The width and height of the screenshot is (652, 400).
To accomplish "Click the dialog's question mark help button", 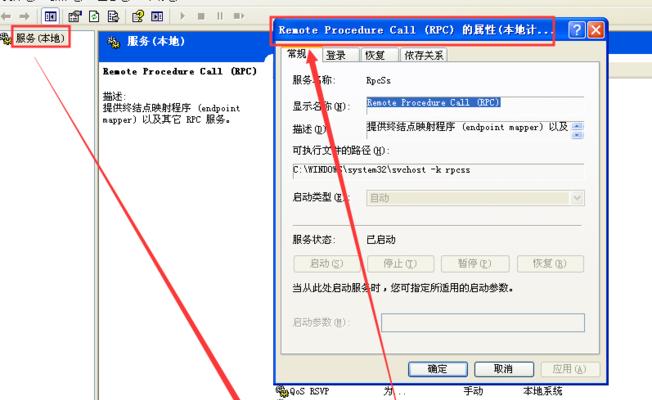I will click(576, 30).
